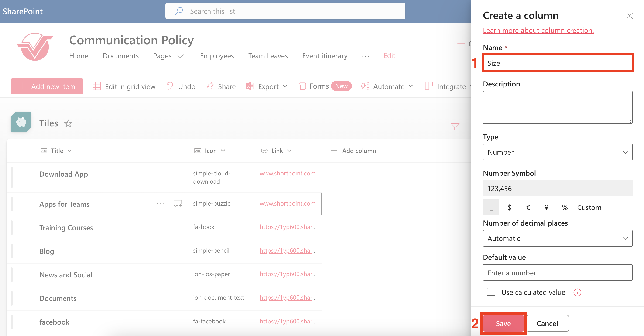Open Learn more about column creation link
Image resolution: width=644 pixels, height=336 pixels.
pyautogui.click(x=538, y=31)
